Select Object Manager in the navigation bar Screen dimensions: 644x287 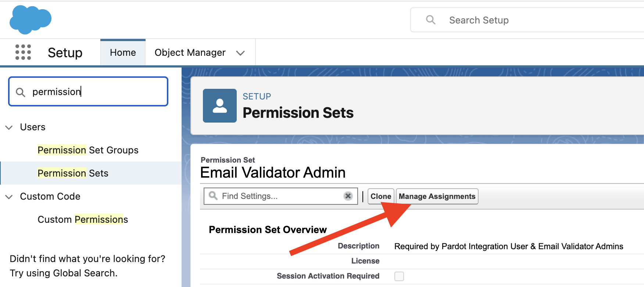click(190, 52)
